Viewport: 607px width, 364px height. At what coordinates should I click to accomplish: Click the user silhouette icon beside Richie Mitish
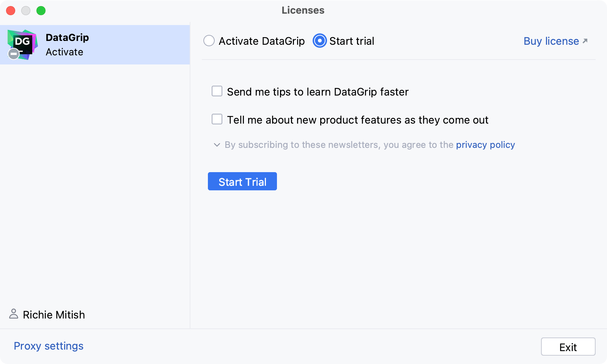pos(14,314)
